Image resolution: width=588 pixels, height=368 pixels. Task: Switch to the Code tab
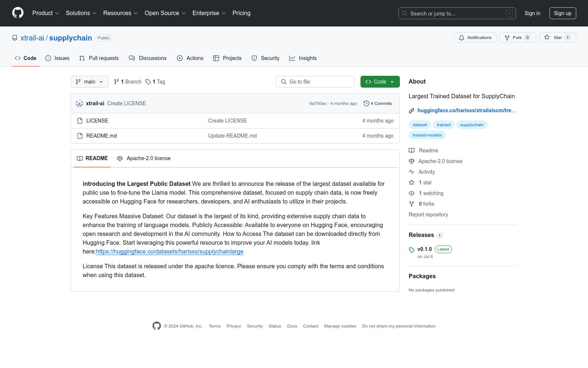pyautogui.click(x=26, y=58)
